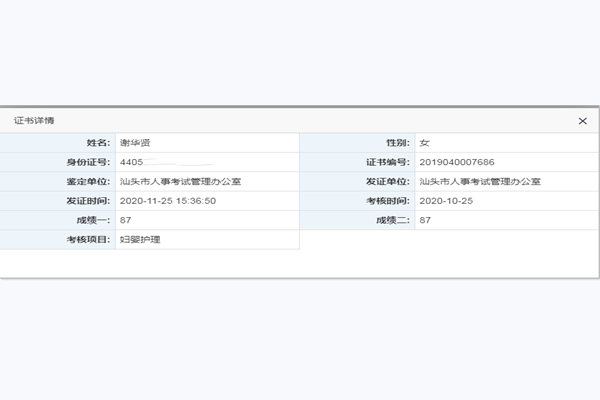Screen dimensions: 600x400
Task: Select the 鉴定单位 value cell
Action: [x=180, y=182]
